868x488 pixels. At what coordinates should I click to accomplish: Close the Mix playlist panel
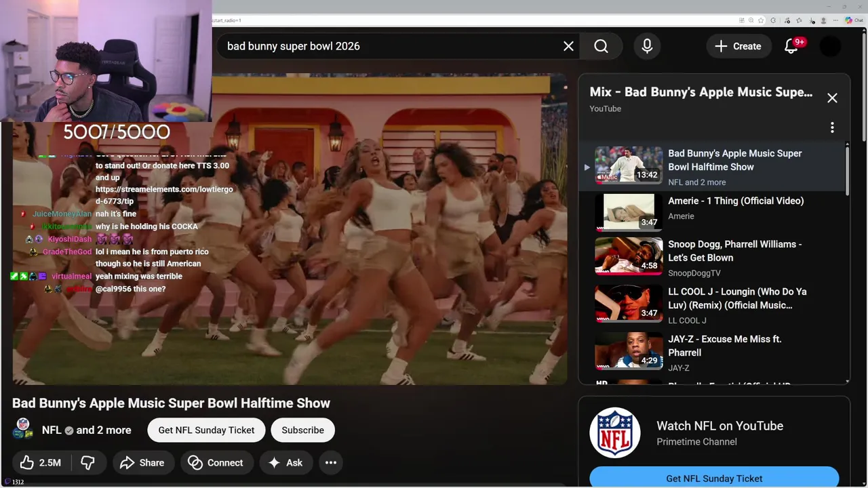pos(832,98)
